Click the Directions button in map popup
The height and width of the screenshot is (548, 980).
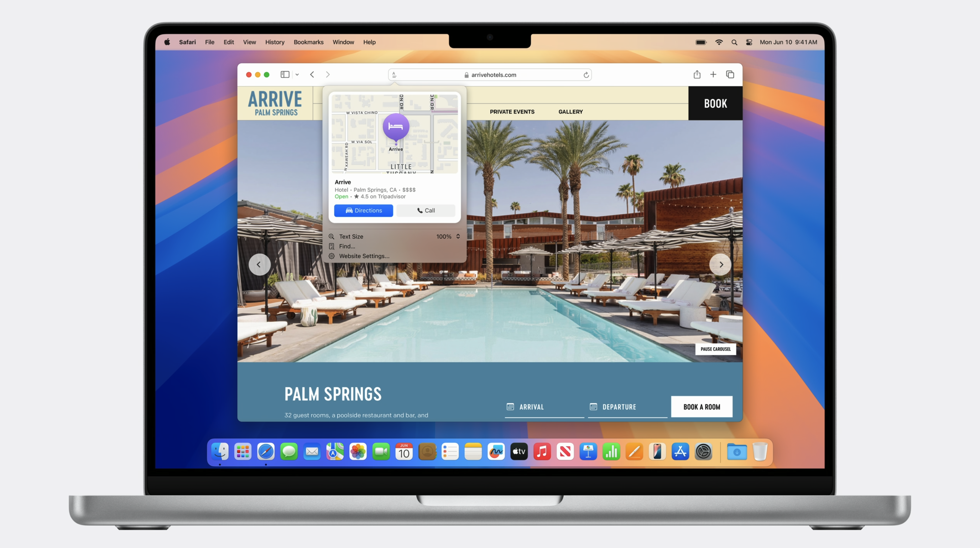tap(364, 210)
